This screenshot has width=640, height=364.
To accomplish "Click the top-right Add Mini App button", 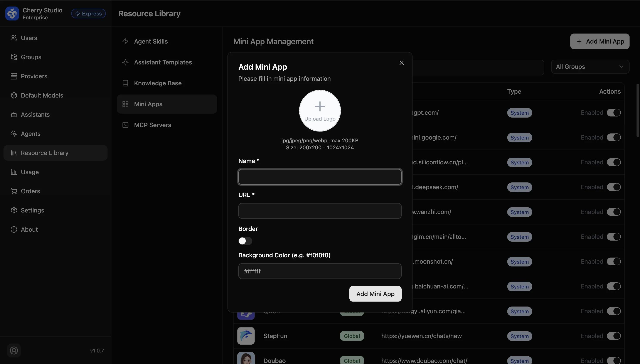I will pyautogui.click(x=600, y=41).
